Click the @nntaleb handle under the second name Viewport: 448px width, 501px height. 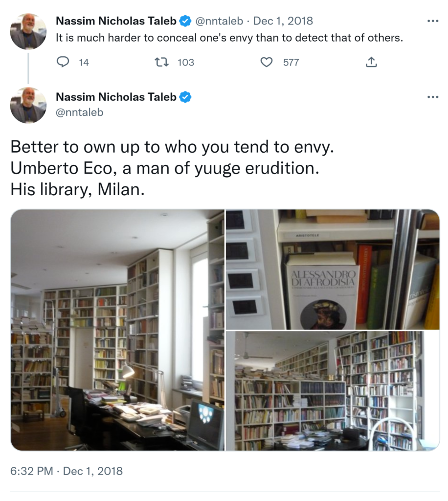point(80,113)
